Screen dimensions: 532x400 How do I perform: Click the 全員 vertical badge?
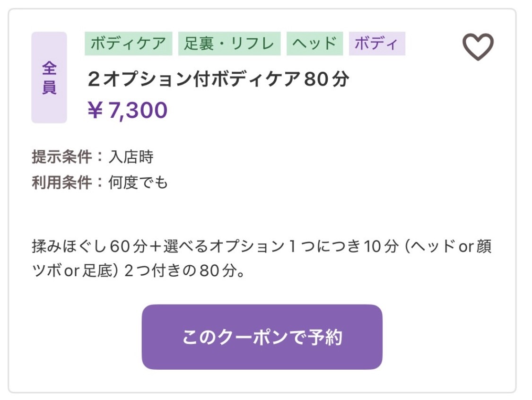pos(49,78)
